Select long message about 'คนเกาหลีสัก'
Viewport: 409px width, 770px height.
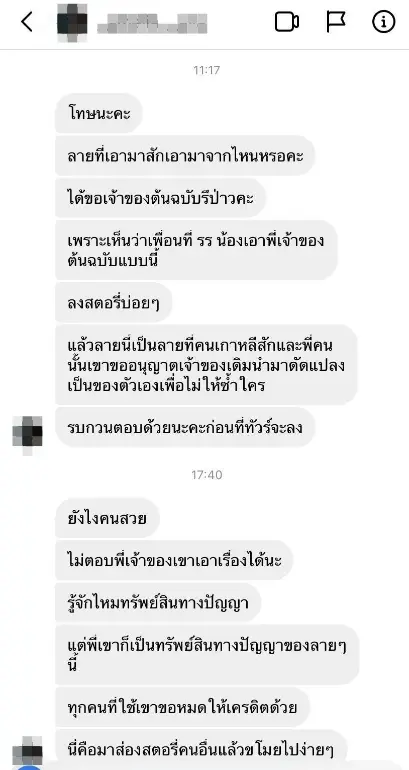[206, 365]
